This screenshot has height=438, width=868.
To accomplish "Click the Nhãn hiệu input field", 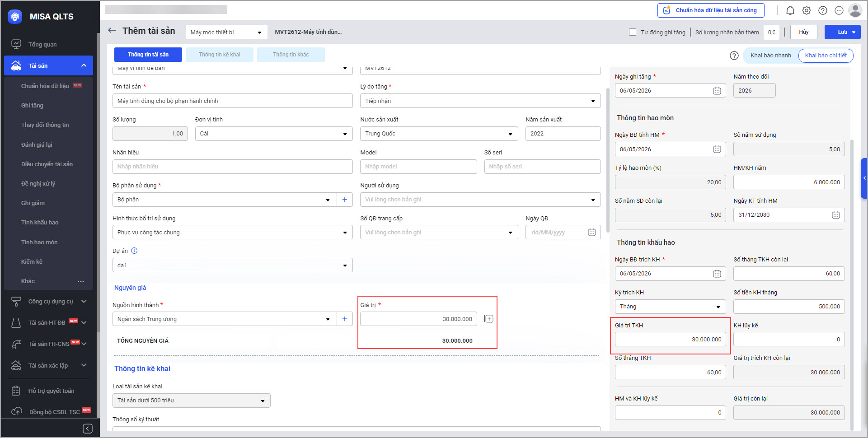I will click(232, 167).
